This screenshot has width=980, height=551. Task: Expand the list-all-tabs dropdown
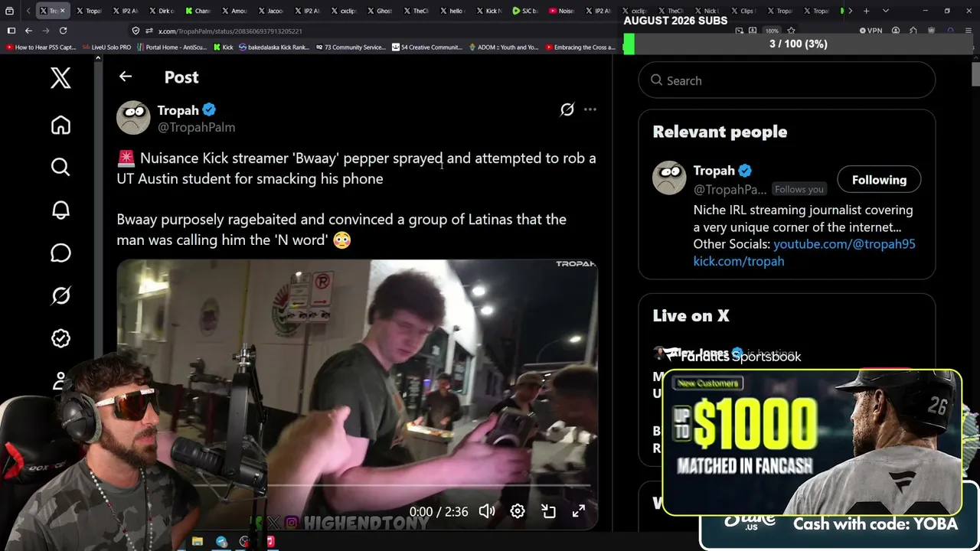point(885,11)
